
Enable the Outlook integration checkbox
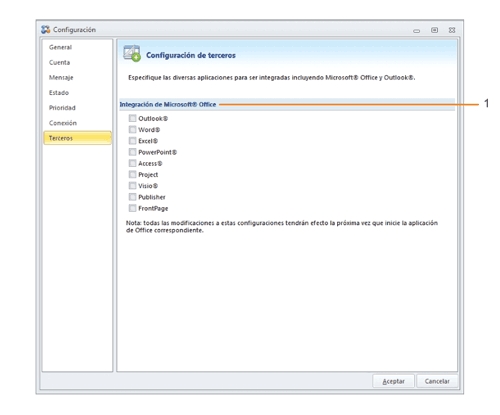coord(133,118)
